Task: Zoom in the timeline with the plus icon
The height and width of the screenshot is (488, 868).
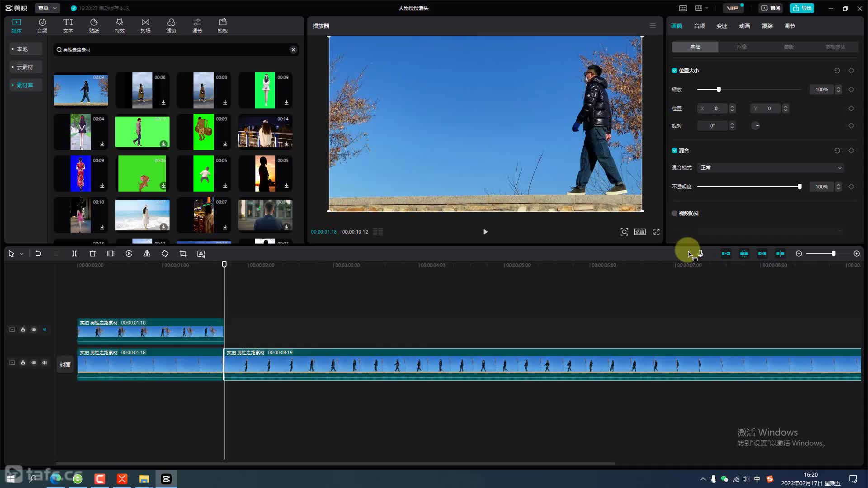Action: click(x=857, y=254)
